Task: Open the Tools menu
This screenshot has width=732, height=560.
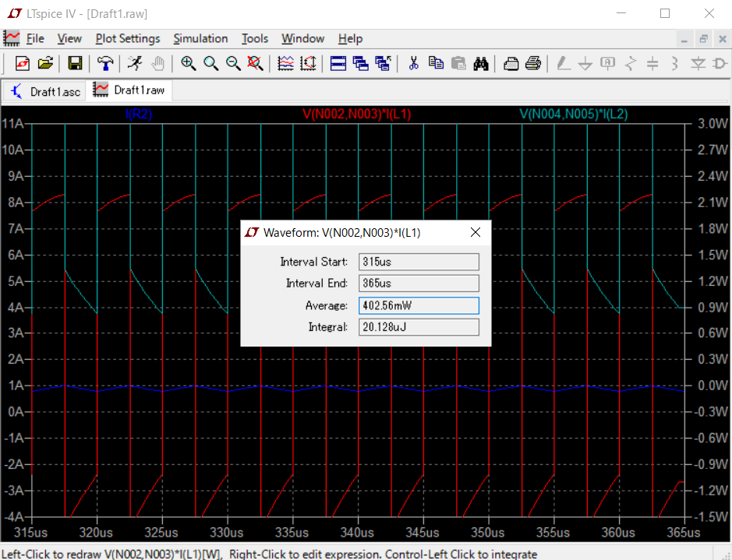Action: point(255,39)
